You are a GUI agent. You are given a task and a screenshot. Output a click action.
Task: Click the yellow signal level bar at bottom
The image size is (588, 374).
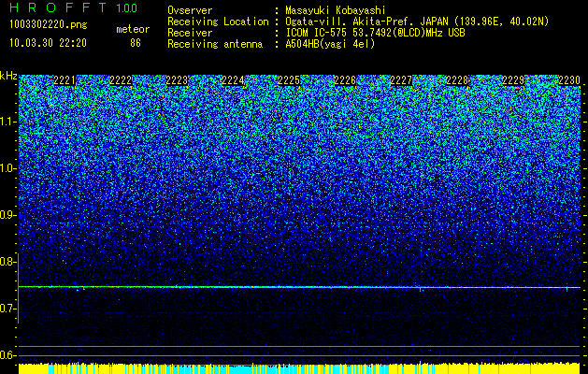tap(299, 368)
